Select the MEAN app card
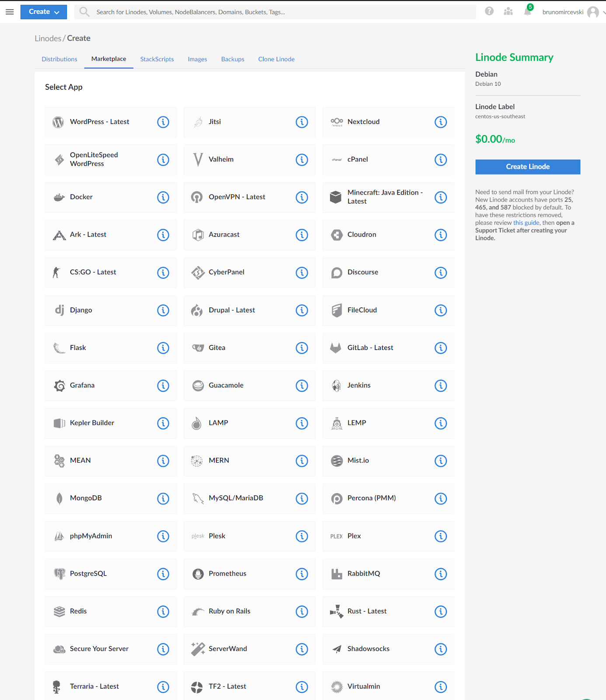 point(111,461)
